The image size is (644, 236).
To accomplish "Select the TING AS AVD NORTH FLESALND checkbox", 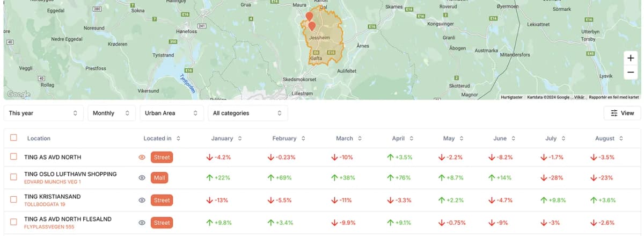I will pos(13,222).
